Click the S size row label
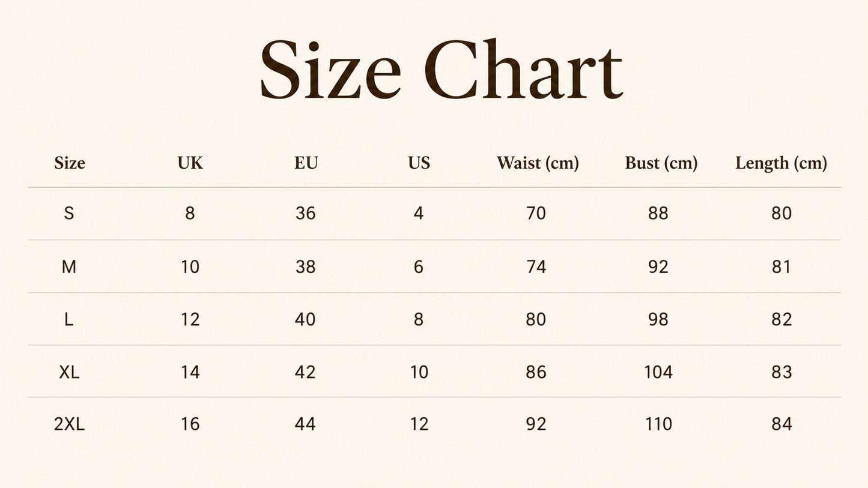This screenshot has width=868, height=488. point(69,213)
